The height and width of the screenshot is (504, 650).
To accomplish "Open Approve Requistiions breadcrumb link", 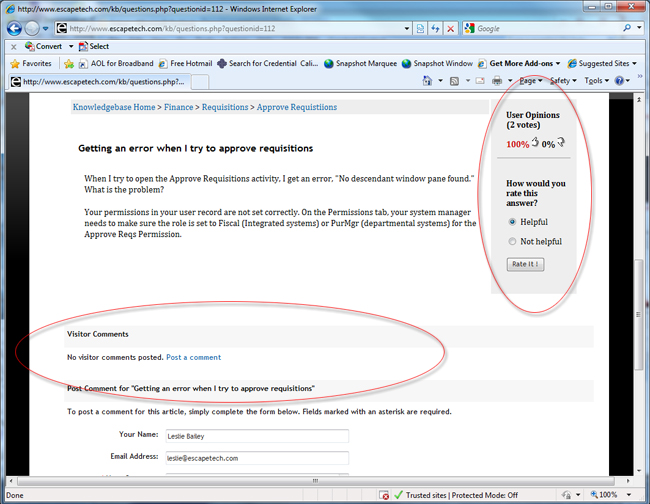I will [x=297, y=107].
